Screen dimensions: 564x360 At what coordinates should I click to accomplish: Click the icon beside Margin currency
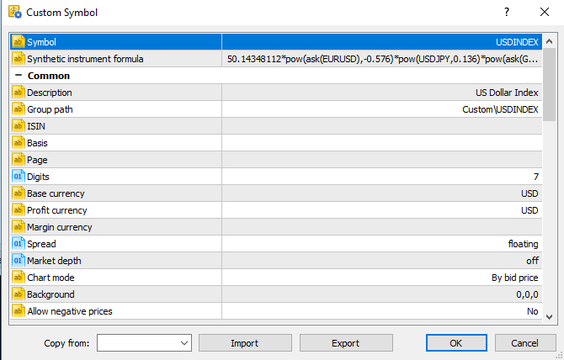tap(18, 227)
